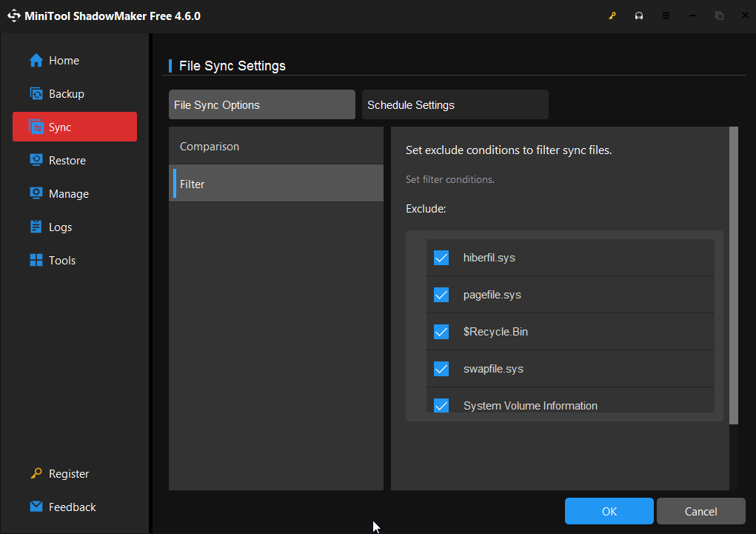Click the Backup icon in sidebar

tap(36, 93)
